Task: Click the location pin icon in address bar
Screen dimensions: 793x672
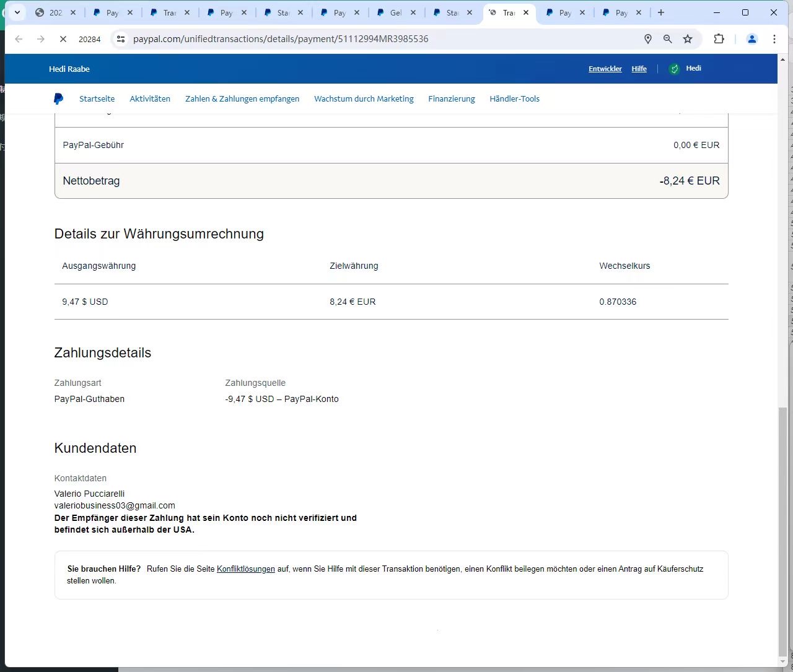Action: (x=648, y=39)
